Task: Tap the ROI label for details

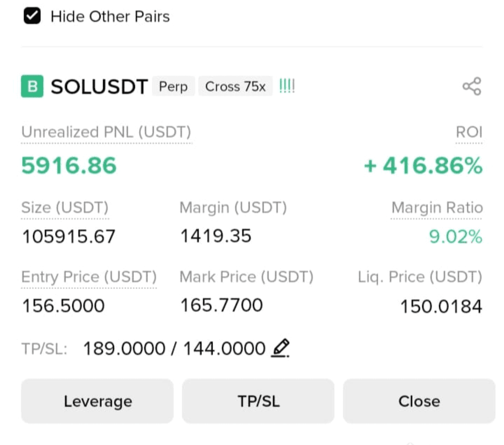Action: point(469,132)
